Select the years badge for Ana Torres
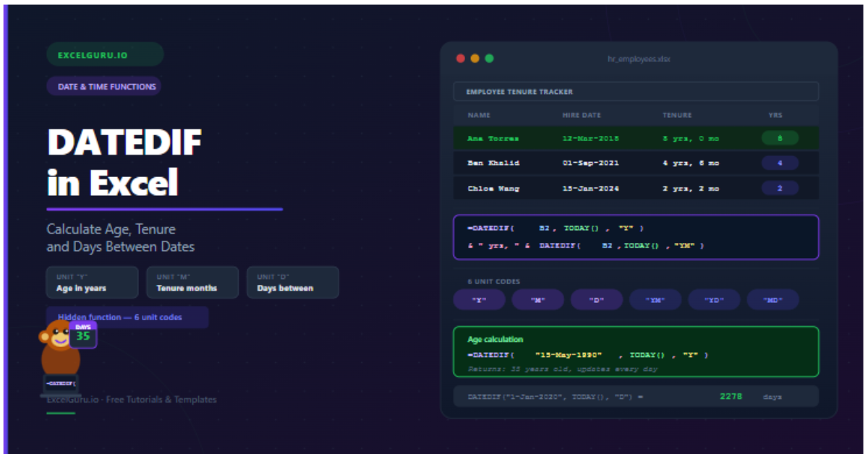 click(780, 138)
